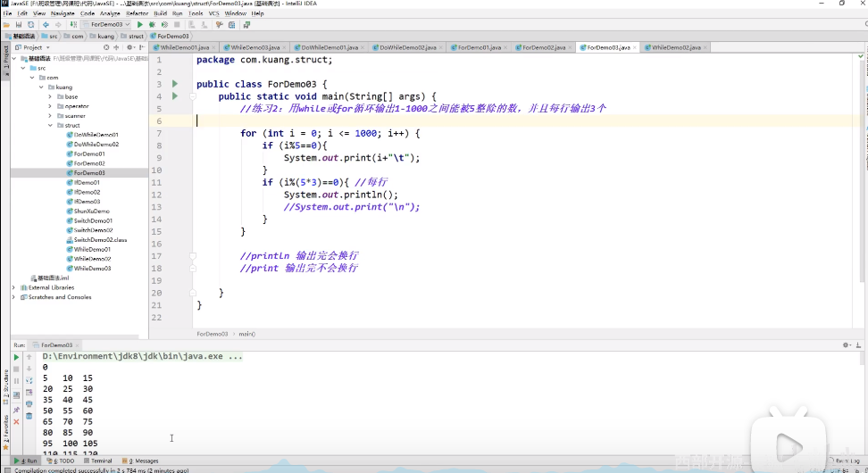Screen dimensions: 868x473
Task: Select ShunXuDemo in project tree
Action: click(88, 212)
